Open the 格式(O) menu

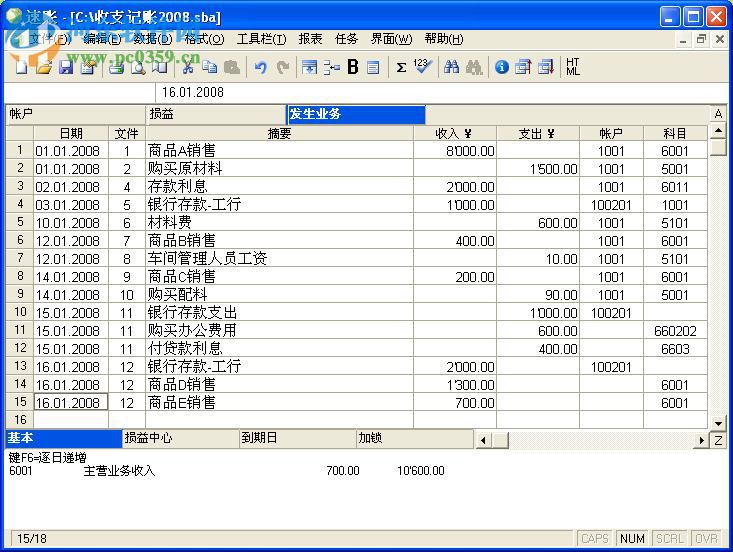point(204,39)
